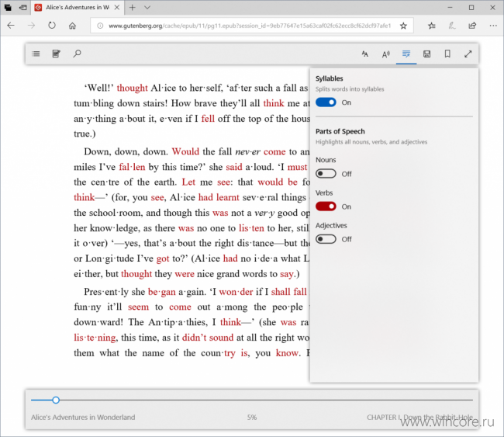Enable the Adjectives highlighting toggle
504x437 pixels.
click(x=326, y=239)
